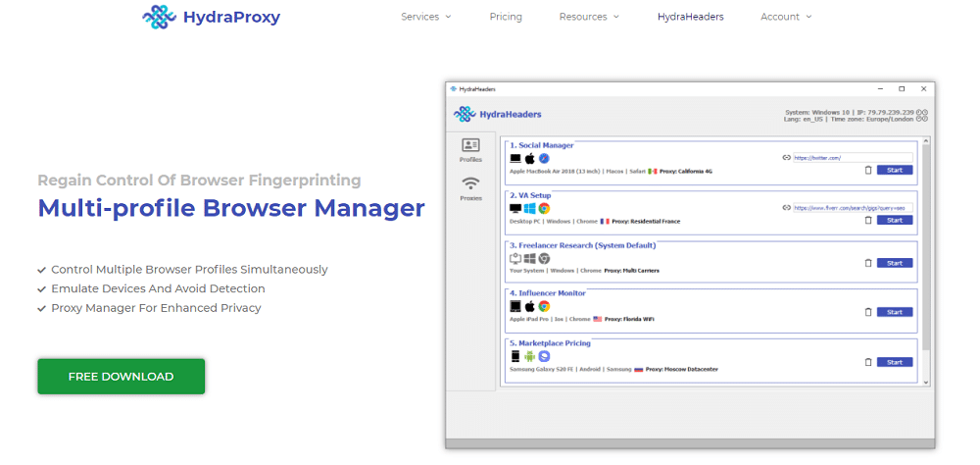
Task: Click the iPad tablet icon in Influencer Monitor
Action: 515,306
